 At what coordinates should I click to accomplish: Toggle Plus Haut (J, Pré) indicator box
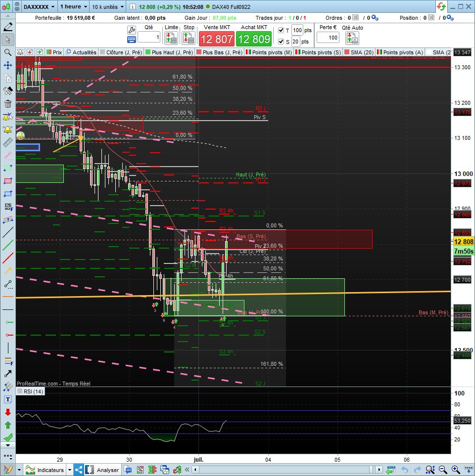(x=148, y=52)
